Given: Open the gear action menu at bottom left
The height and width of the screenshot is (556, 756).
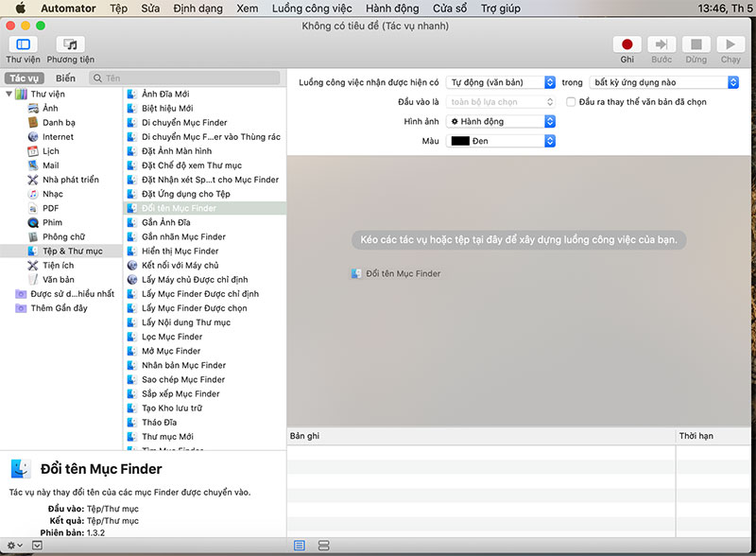Looking at the screenshot, I should point(14,546).
